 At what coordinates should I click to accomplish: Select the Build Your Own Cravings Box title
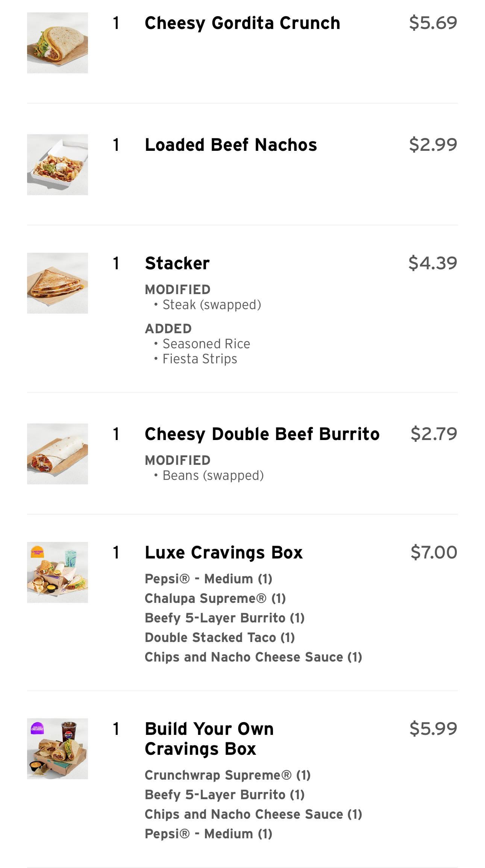click(x=209, y=739)
